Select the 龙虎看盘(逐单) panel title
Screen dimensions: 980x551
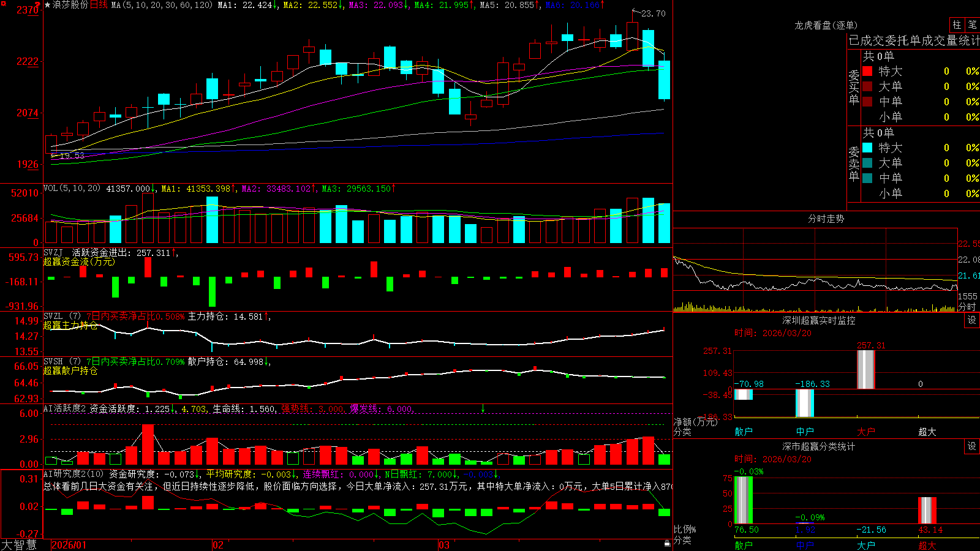(x=826, y=25)
